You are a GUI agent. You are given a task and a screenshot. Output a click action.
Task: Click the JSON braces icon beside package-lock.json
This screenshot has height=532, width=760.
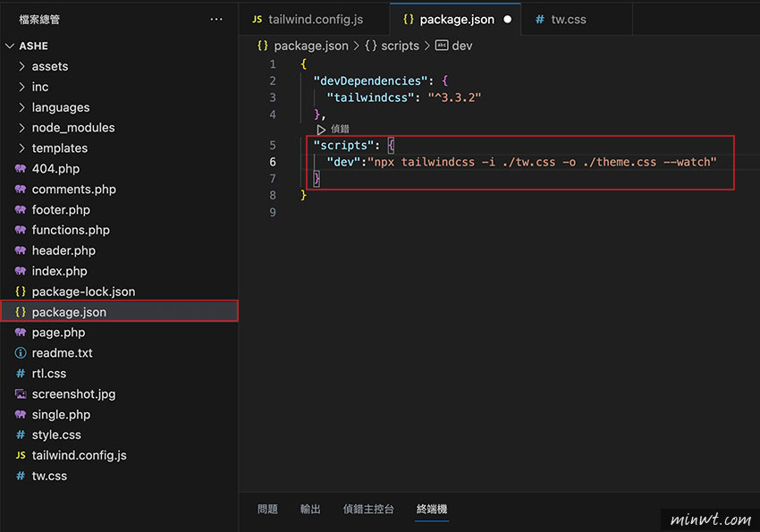(x=21, y=291)
